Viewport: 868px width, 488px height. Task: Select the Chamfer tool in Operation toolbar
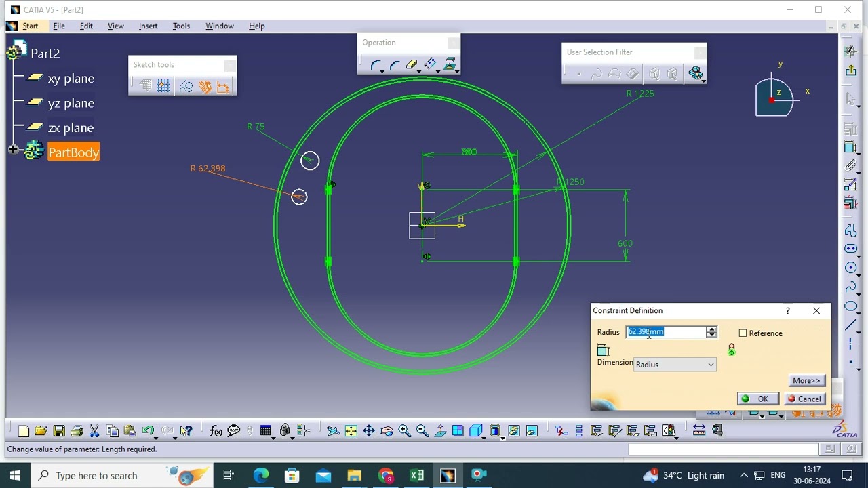(394, 64)
